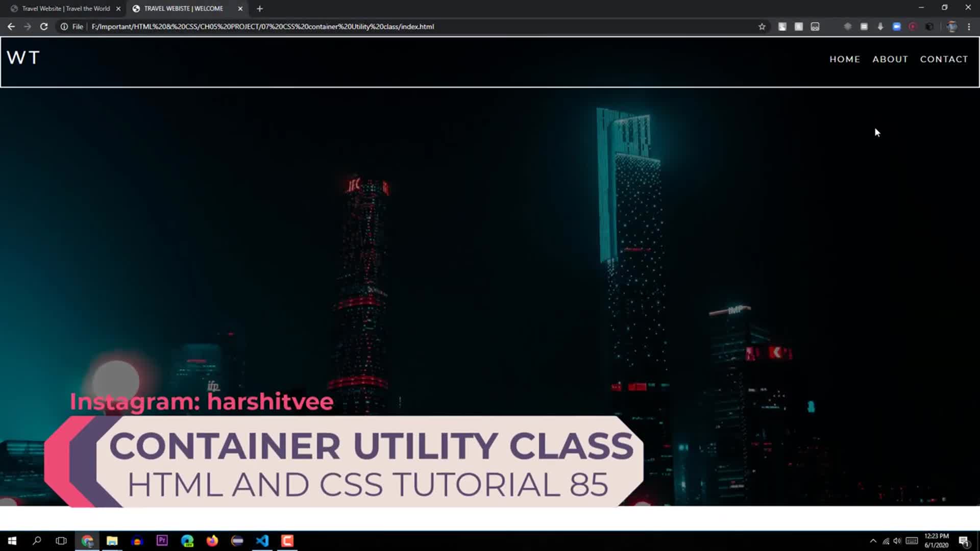Open File Explorer from the taskbar
Screen dimensions: 980x551
pyautogui.click(x=112, y=541)
